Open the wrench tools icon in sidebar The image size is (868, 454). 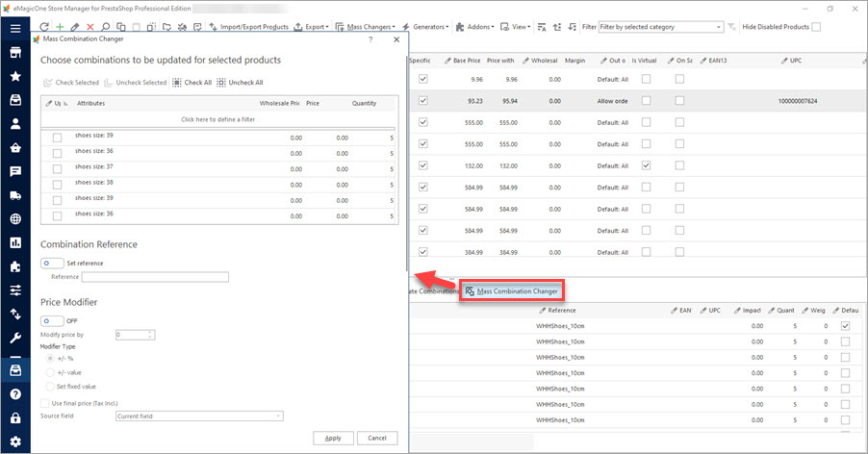click(x=15, y=338)
